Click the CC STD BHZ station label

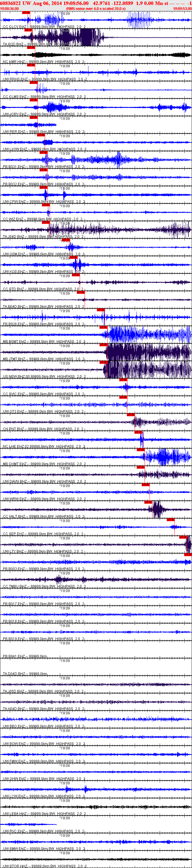tap(43, 289)
